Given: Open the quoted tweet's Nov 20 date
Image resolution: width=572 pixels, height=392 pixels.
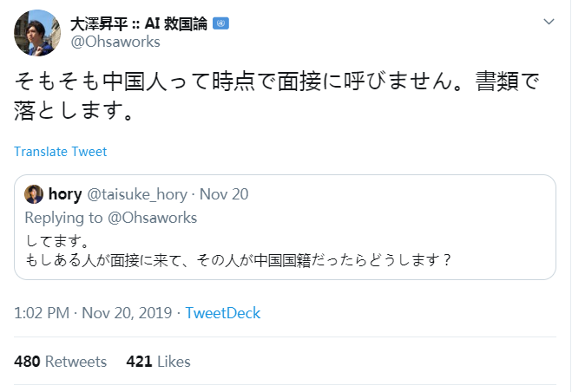Looking at the screenshot, I should tap(224, 193).
